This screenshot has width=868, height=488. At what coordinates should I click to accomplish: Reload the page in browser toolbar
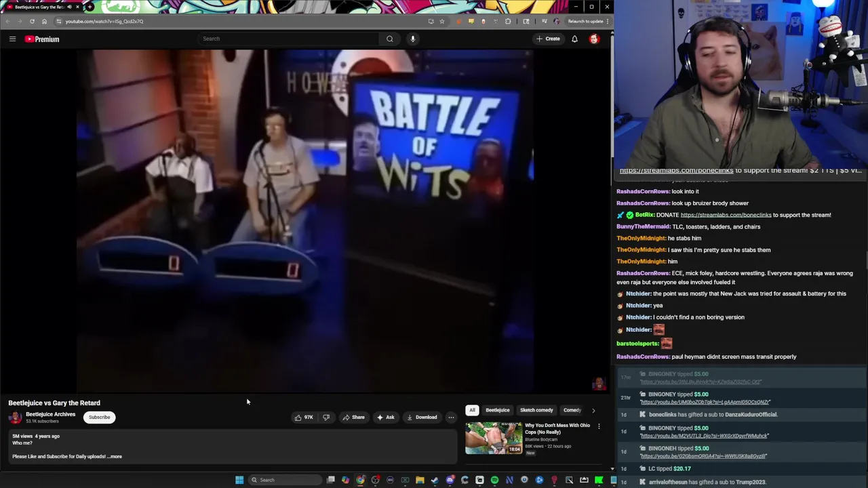[32, 21]
